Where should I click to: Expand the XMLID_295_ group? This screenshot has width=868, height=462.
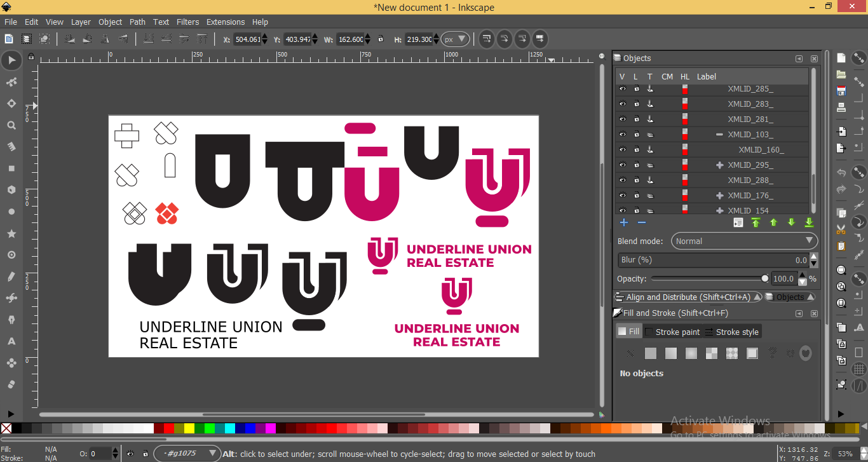(719, 165)
